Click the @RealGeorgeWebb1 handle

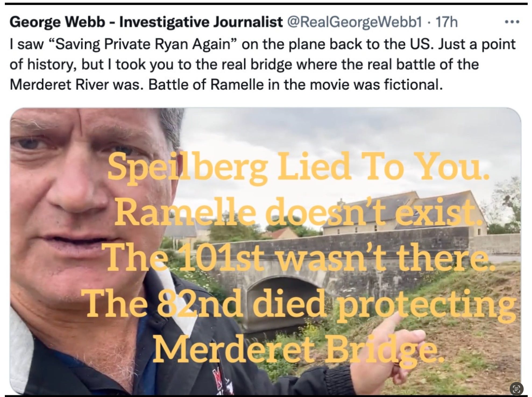(355, 22)
